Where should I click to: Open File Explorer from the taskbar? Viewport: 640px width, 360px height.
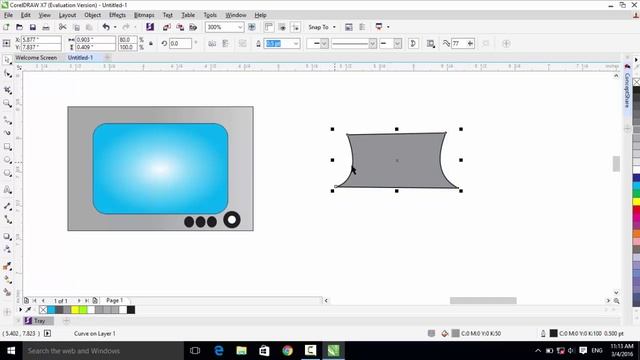tap(242, 351)
